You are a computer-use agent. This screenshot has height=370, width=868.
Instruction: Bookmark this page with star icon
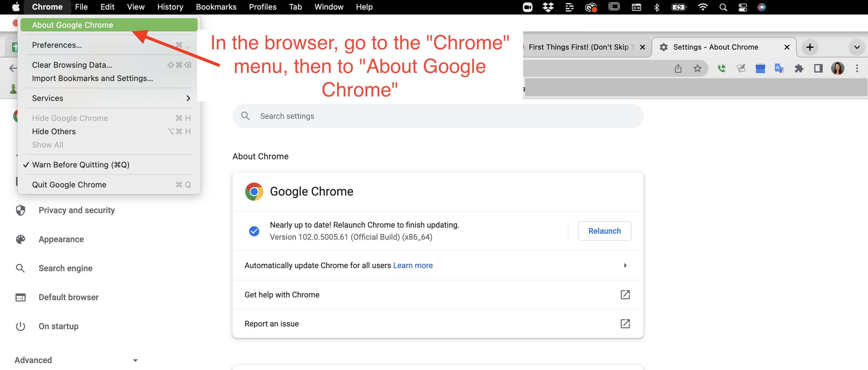[697, 68]
